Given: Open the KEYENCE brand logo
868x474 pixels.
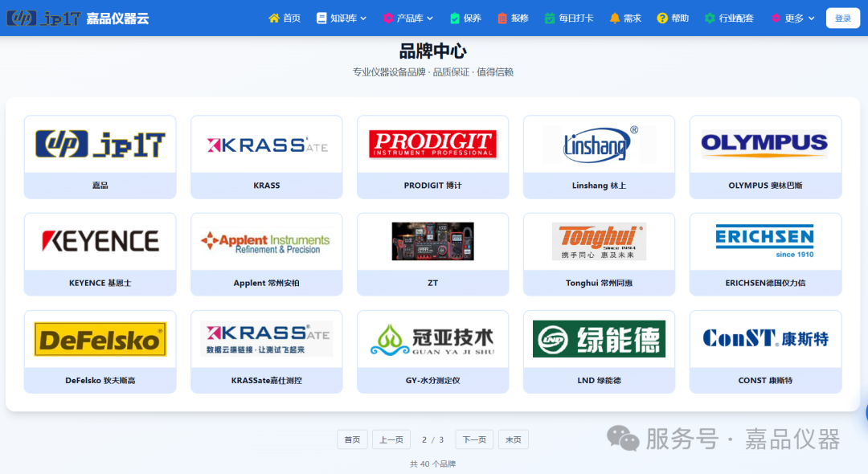Looking at the screenshot, I should (100, 241).
